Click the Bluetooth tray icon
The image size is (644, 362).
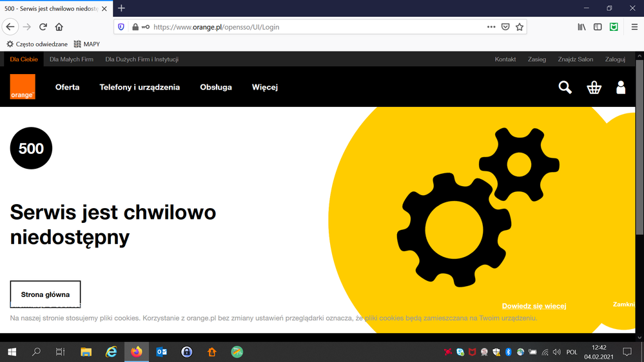pyautogui.click(x=508, y=352)
